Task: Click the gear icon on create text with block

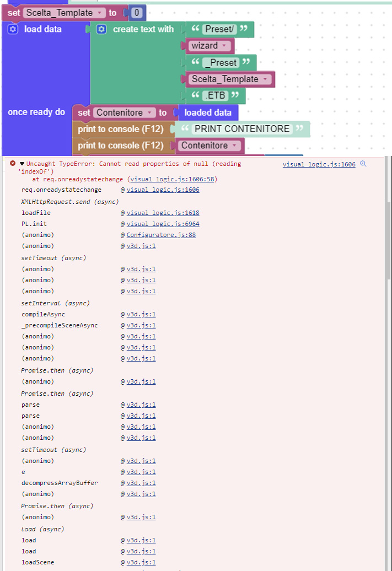Action: click(x=101, y=29)
